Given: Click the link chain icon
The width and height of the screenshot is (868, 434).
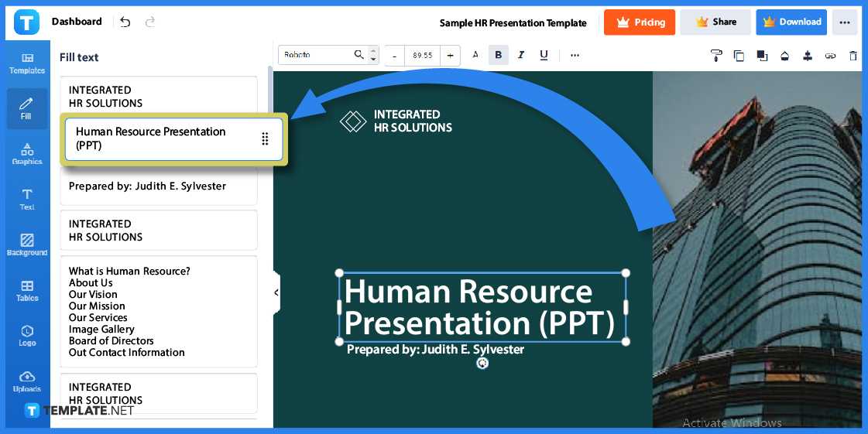Looking at the screenshot, I should 830,56.
